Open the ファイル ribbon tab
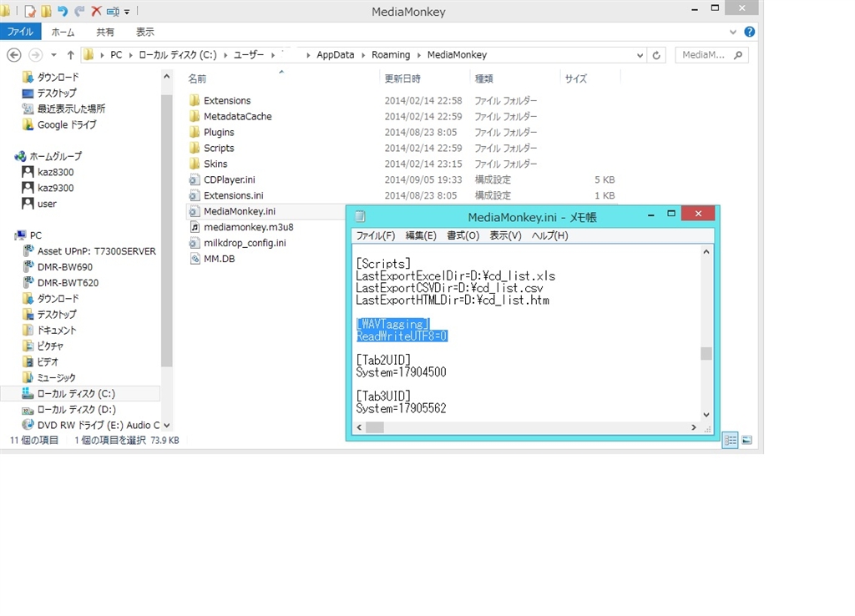The height and width of the screenshot is (616, 855). [x=20, y=32]
